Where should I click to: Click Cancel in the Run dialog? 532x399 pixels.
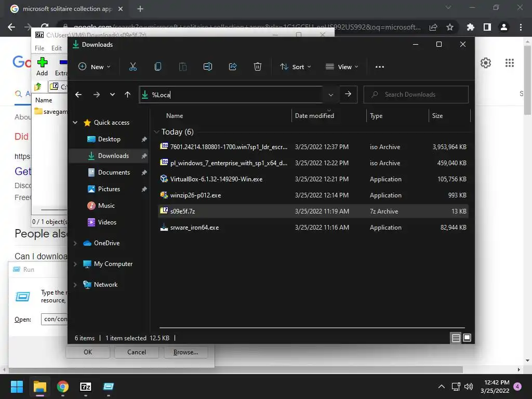pos(137,352)
